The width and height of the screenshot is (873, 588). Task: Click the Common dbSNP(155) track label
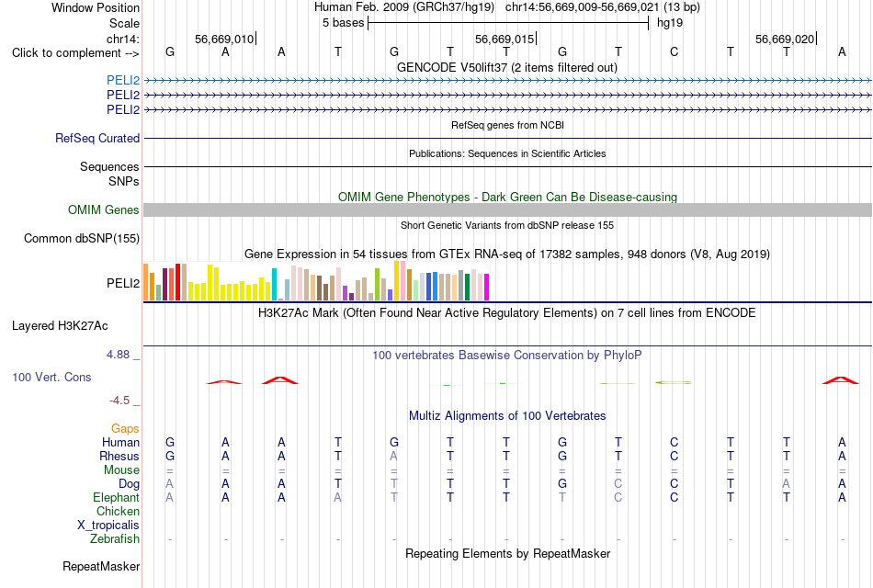coord(81,238)
